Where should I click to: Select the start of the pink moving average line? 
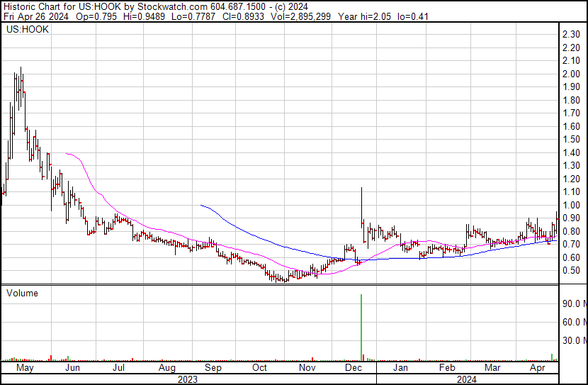point(66,153)
